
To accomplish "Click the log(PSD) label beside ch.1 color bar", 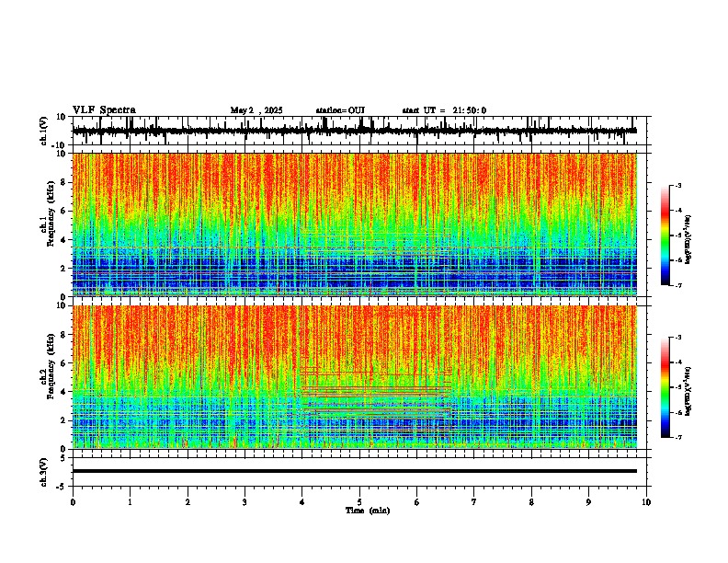I will (688, 240).
